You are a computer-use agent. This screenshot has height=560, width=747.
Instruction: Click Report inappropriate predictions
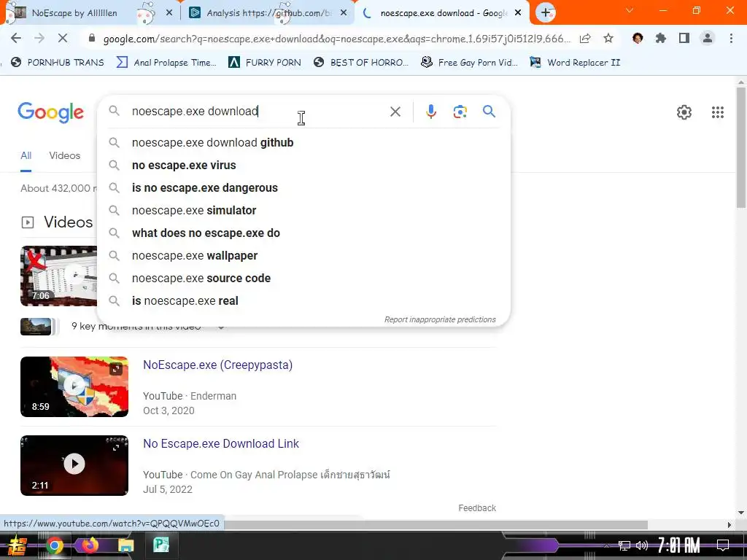pos(440,319)
